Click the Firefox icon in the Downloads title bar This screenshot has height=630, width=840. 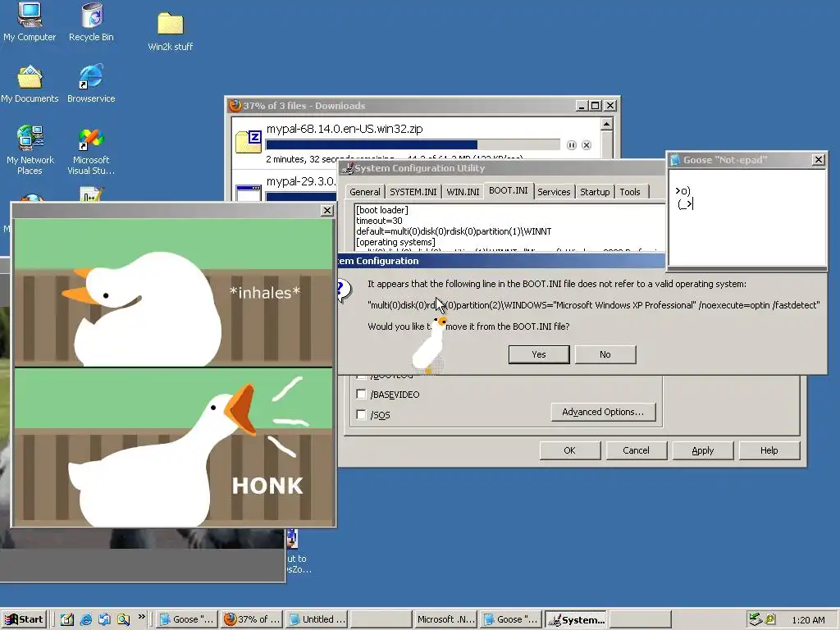[235, 106]
